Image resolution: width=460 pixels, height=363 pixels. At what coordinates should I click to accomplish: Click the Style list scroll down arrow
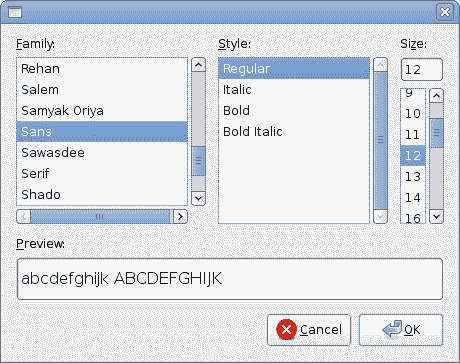coord(380,217)
